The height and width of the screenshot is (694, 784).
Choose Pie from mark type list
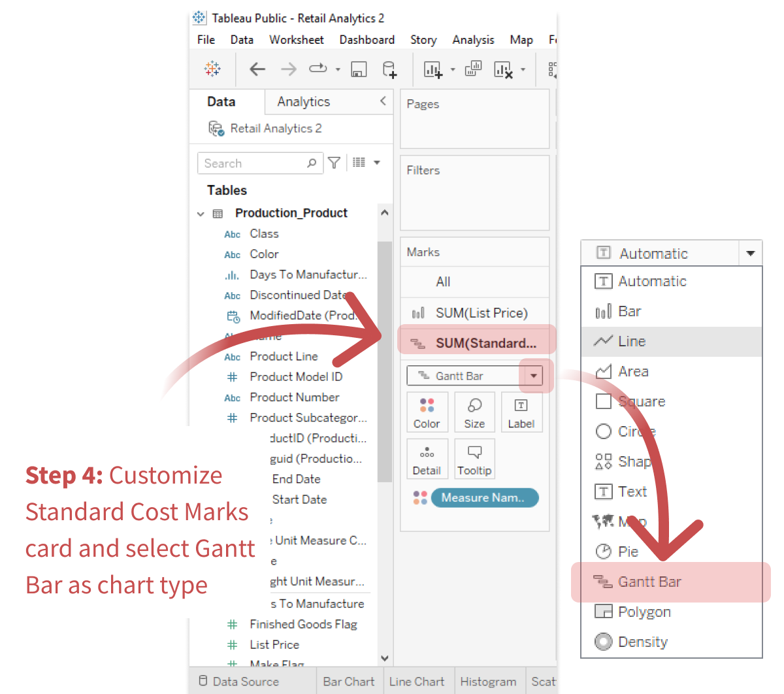pos(672,552)
